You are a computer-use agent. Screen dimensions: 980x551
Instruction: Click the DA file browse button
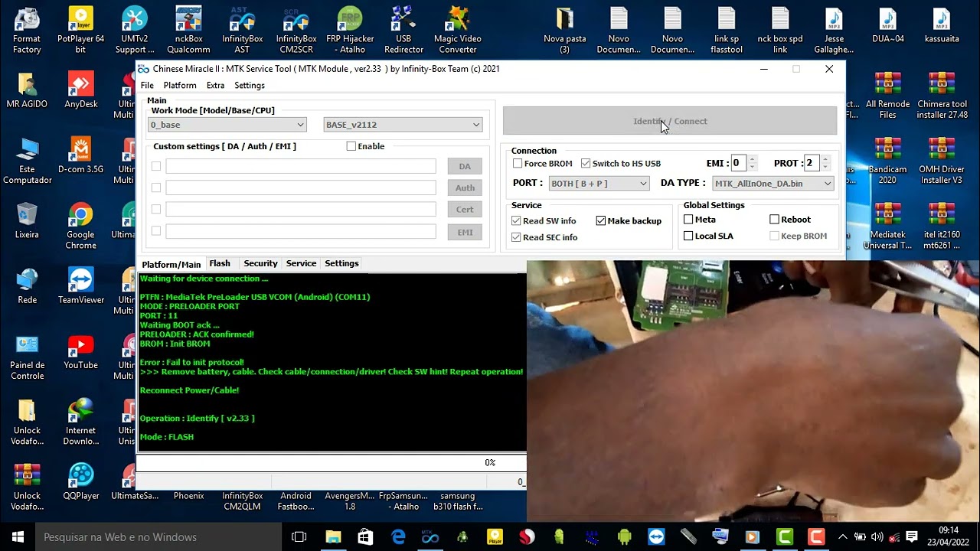[465, 166]
